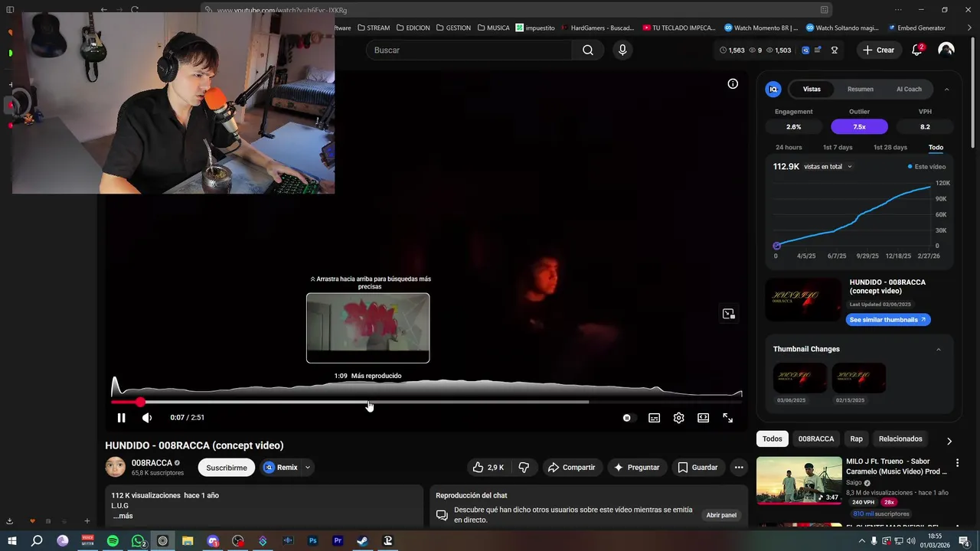This screenshot has width=980, height=551.
Task: Open the MUSICA bookmarks folder
Action: pyautogui.click(x=492, y=28)
